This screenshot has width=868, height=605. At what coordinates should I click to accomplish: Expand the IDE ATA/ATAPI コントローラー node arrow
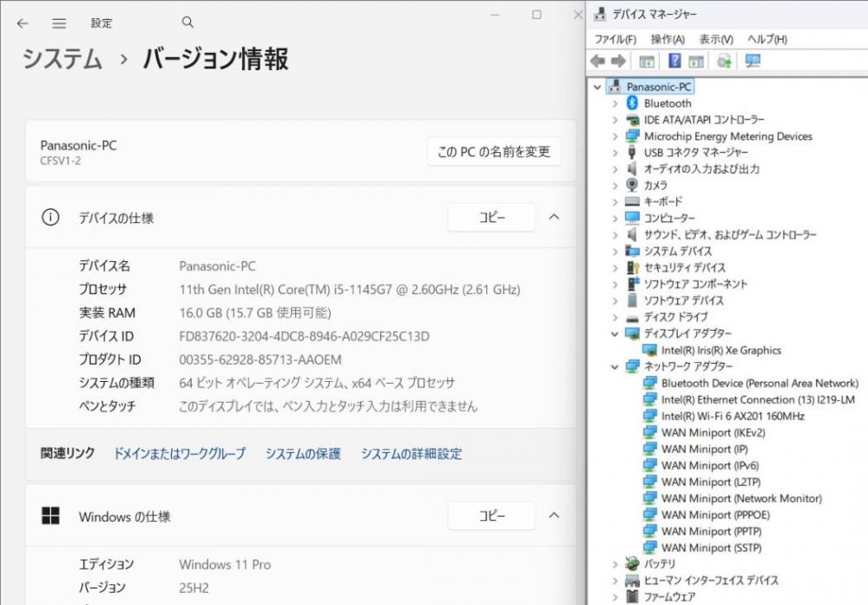(615, 120)
